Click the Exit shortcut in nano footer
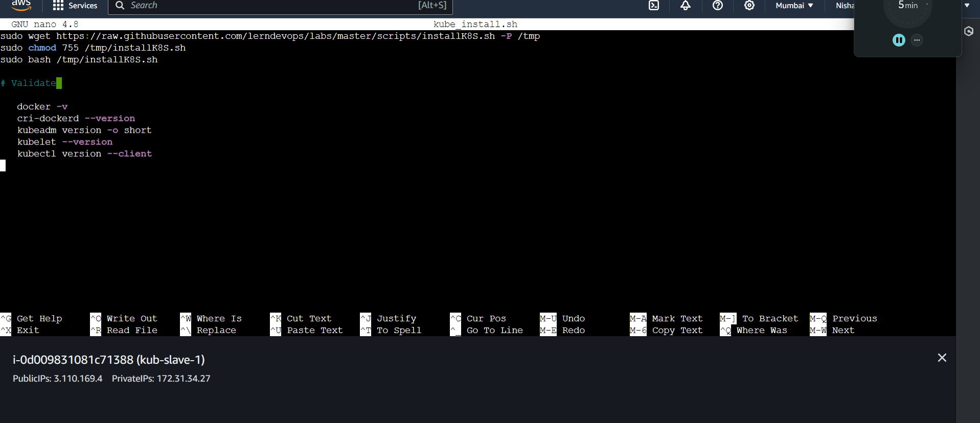The width and height of the screenshot is (980, 423). click(x=28, y=330)
